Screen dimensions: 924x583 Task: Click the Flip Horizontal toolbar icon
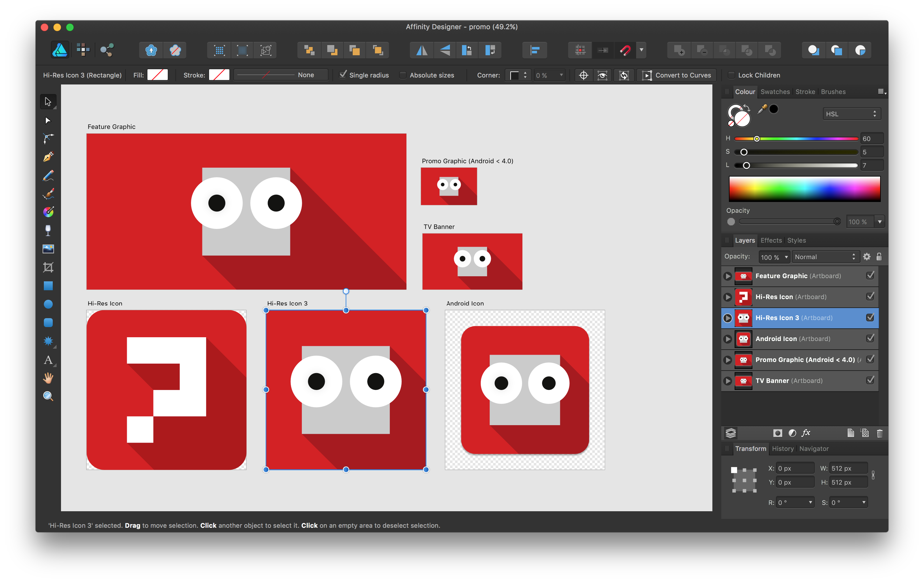(x=422, y=50)
